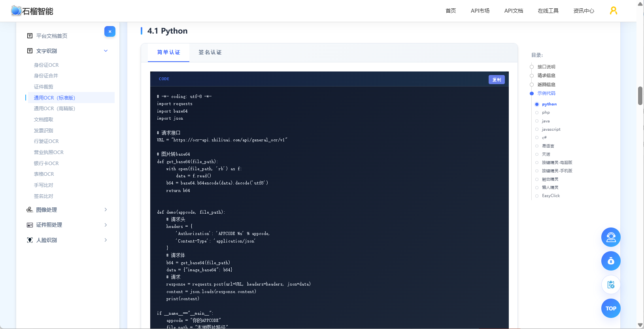Select 按键精灵-手机版 in contents list
644x329 pixels.
pos(557,171)
